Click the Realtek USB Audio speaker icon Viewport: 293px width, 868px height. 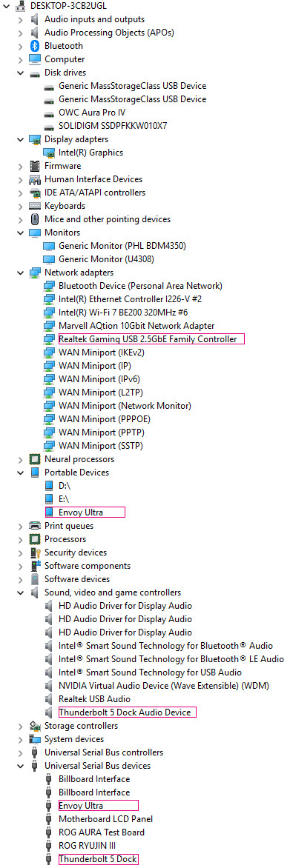pos(49,699)
